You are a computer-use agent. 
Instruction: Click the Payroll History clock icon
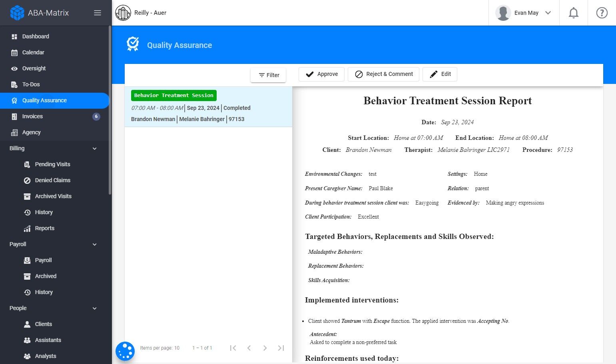(x=27, y=292)
